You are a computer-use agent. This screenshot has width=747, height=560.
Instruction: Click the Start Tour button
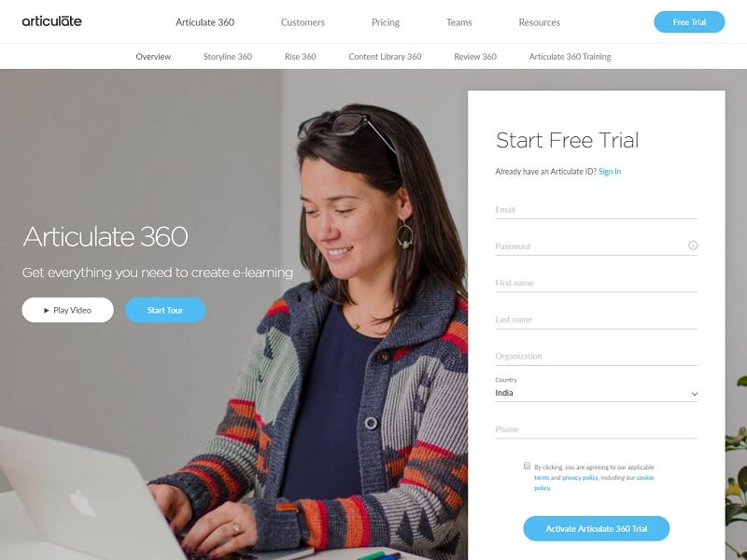coord(165,310)
